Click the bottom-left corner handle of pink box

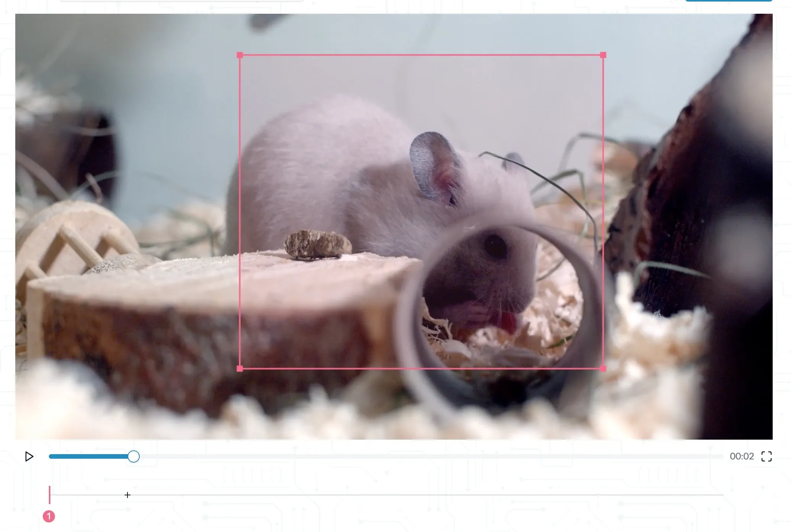(x=240, y=369)
